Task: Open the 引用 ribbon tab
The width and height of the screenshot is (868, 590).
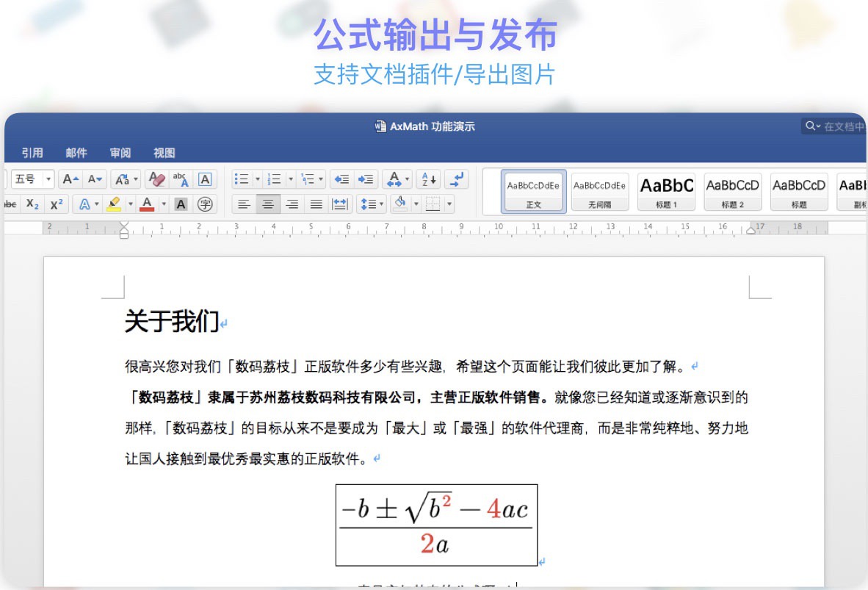Action: coord(32,153)
